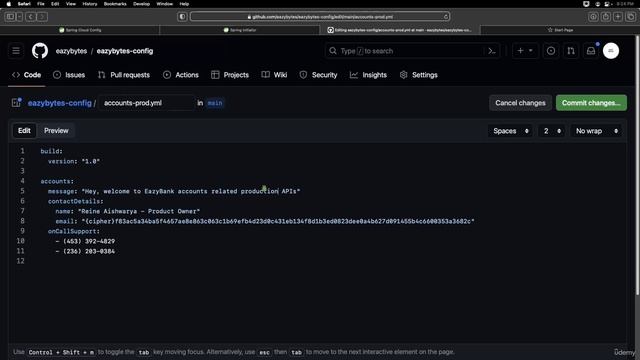The image size is (640, 360).
Task: Select the Preview tab in editor
Action: [x=56, y=131]
